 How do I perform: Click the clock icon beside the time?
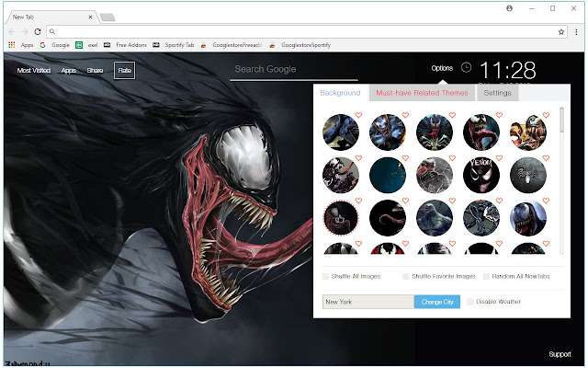(x=466, y=67)
